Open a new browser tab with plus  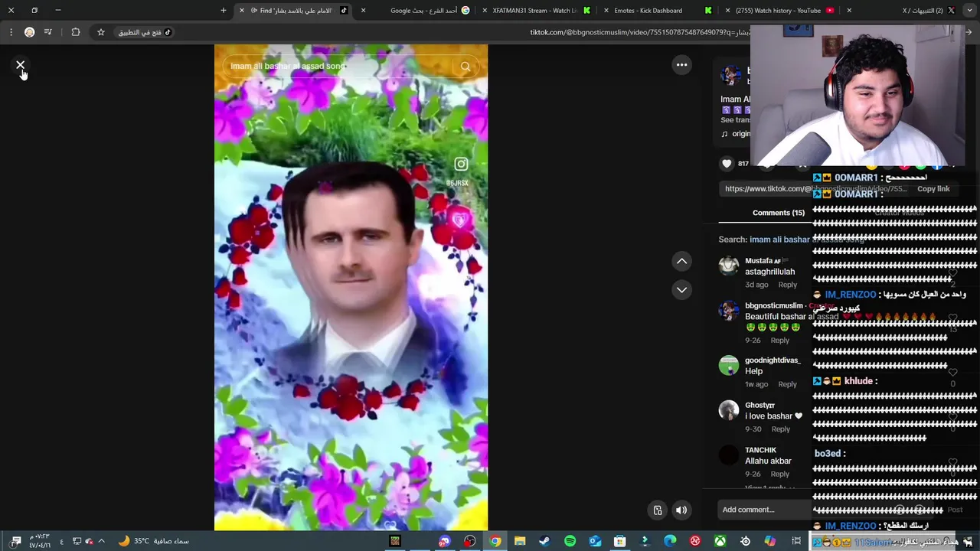pos(224,11)
